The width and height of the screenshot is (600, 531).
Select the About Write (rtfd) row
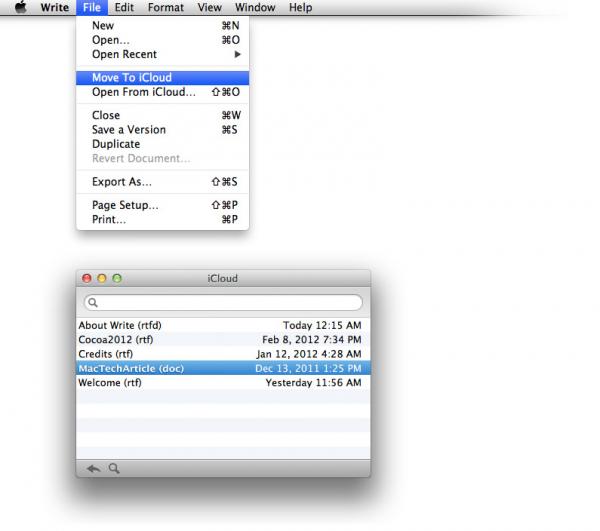(223, 325)
